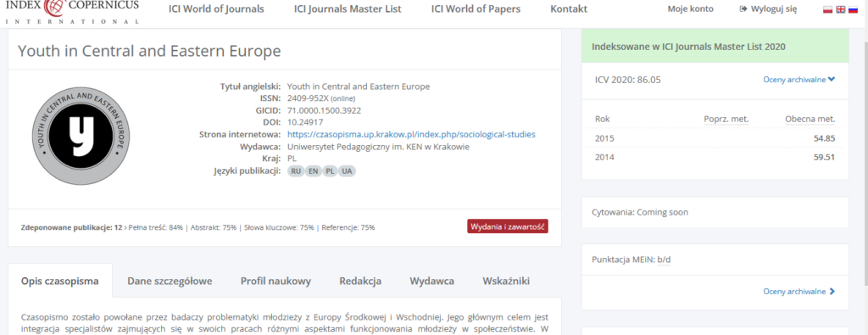
Task: Click the Obecna met. column header
Action: coord(810,119)
